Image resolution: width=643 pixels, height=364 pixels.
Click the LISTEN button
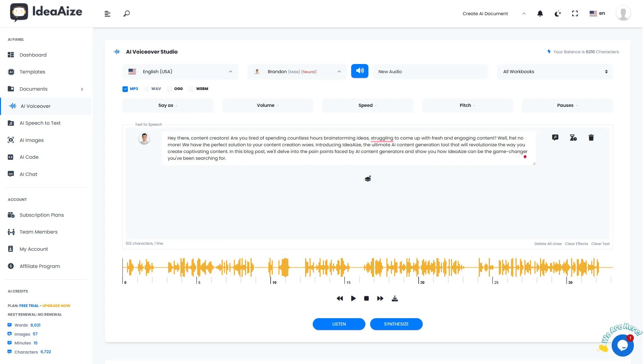339,324
